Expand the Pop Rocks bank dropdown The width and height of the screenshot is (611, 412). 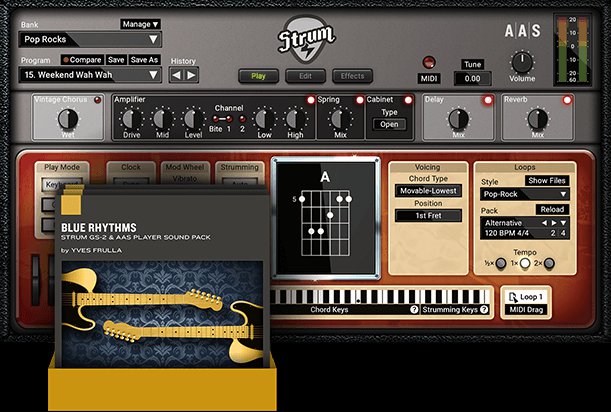pos(90,39)
